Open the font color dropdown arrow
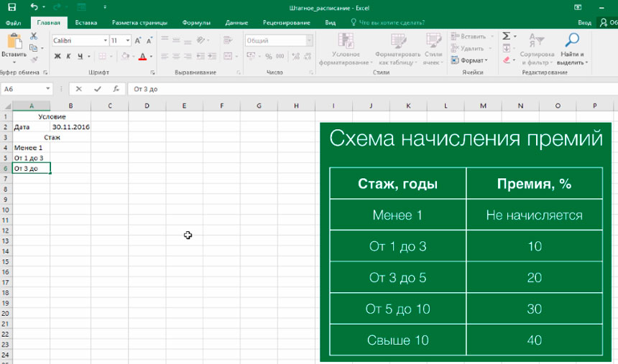Viewport: 618px width, 364px height. click(x=151, y=56)
